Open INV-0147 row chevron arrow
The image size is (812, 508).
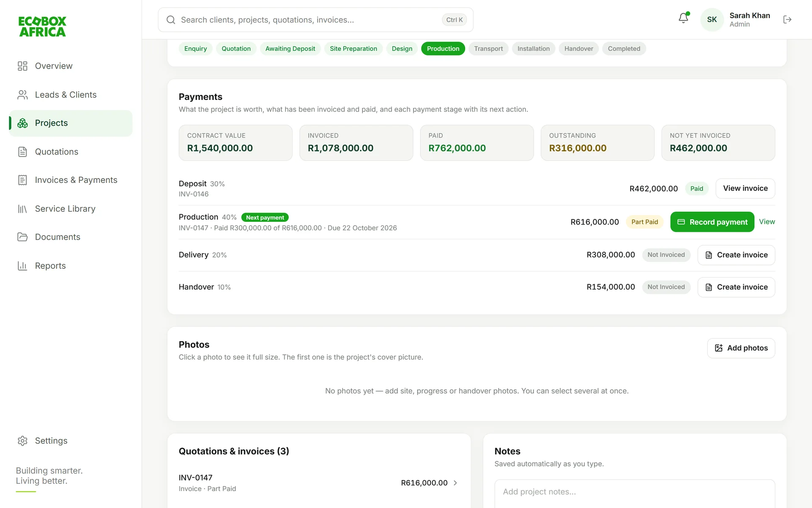[455, 483]
